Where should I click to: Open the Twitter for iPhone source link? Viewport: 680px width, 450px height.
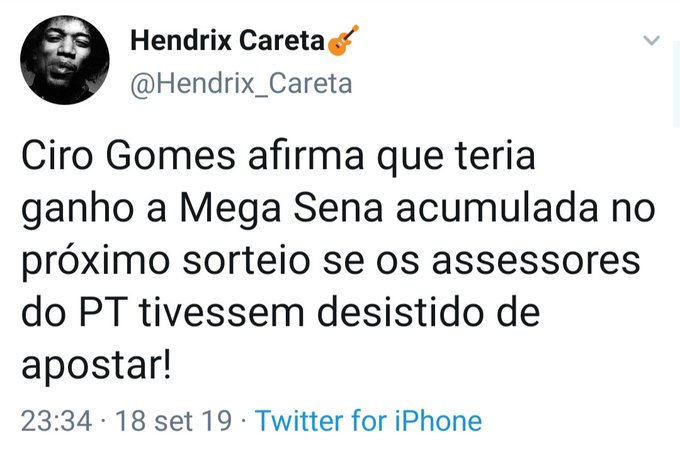click(368, 420)
